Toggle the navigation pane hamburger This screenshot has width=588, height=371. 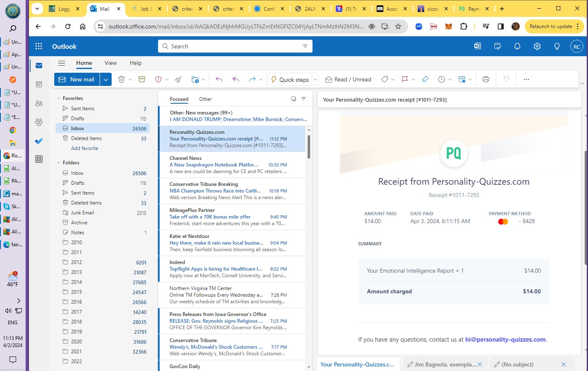[x=62, y=63]
